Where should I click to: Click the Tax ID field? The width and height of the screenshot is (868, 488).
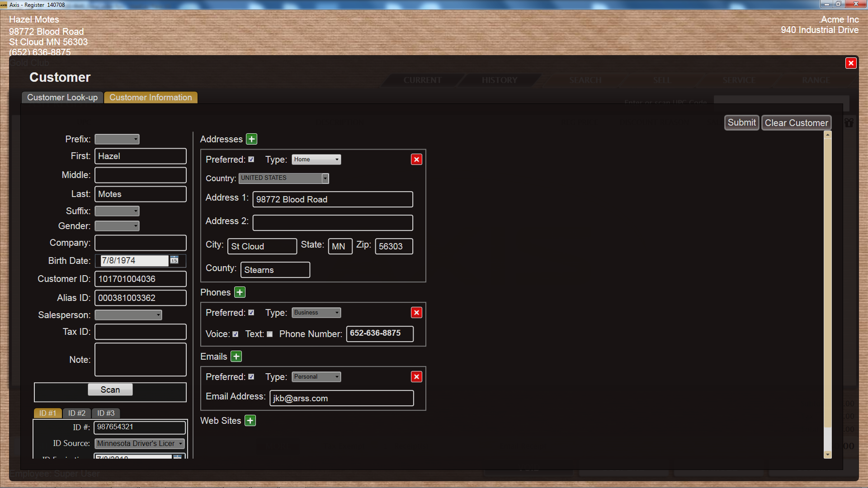click(x=141, y=332)
